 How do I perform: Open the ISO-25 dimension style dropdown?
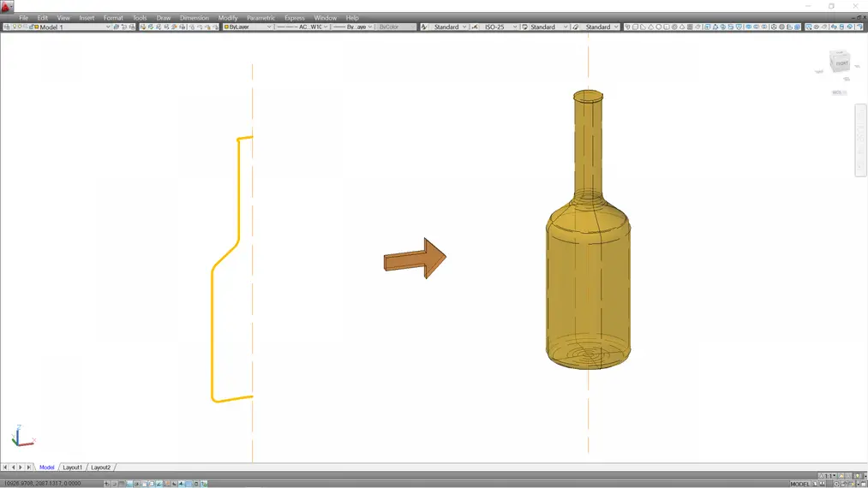click(515, 27)
